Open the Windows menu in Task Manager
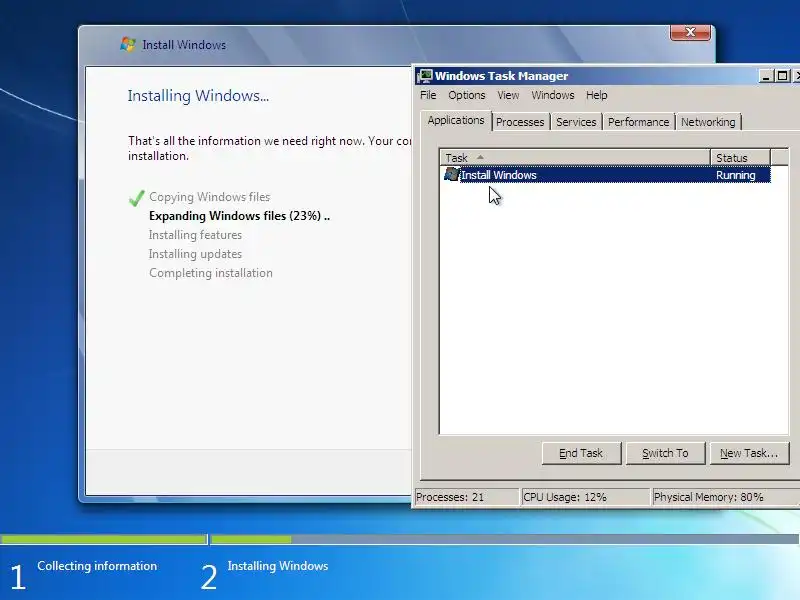Image resolution: width=800 pixels, height=600 pixels. 553,95
